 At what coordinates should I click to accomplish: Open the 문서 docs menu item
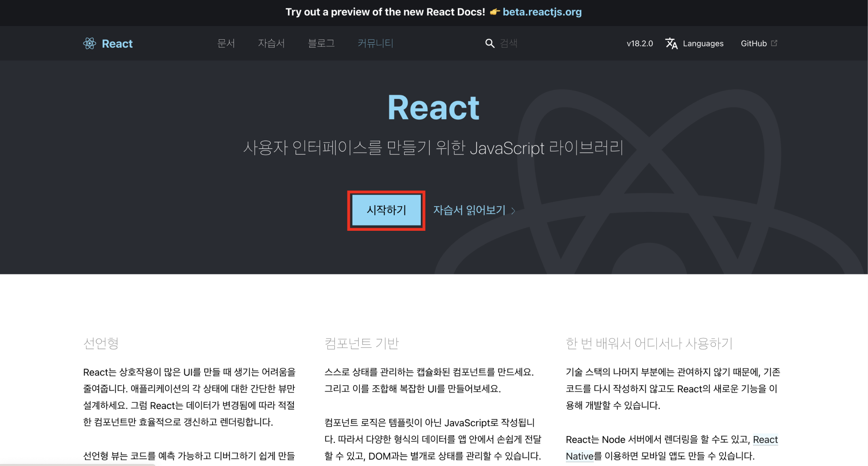[x=226, y=43]
